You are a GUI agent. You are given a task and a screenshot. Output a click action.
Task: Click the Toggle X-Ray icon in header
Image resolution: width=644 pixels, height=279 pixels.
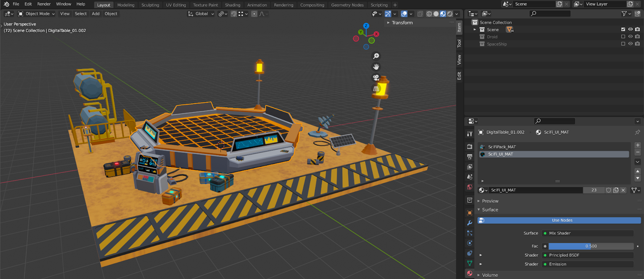point(420,14)
